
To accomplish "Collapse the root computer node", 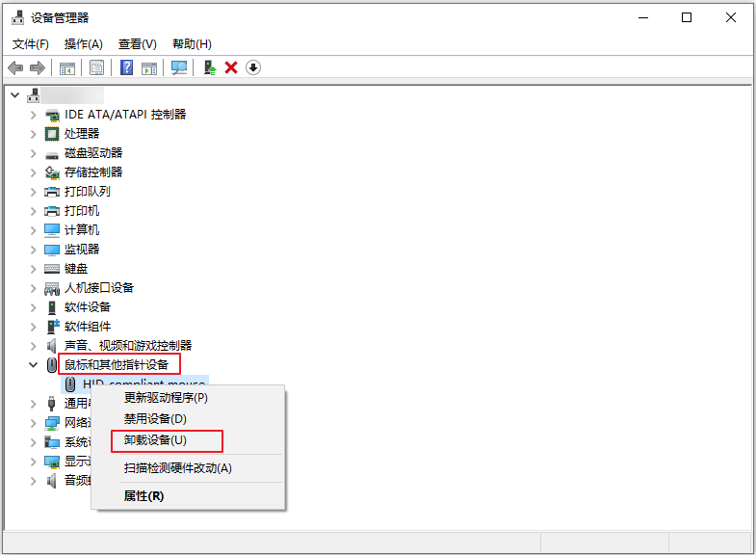I will point(15,95).
